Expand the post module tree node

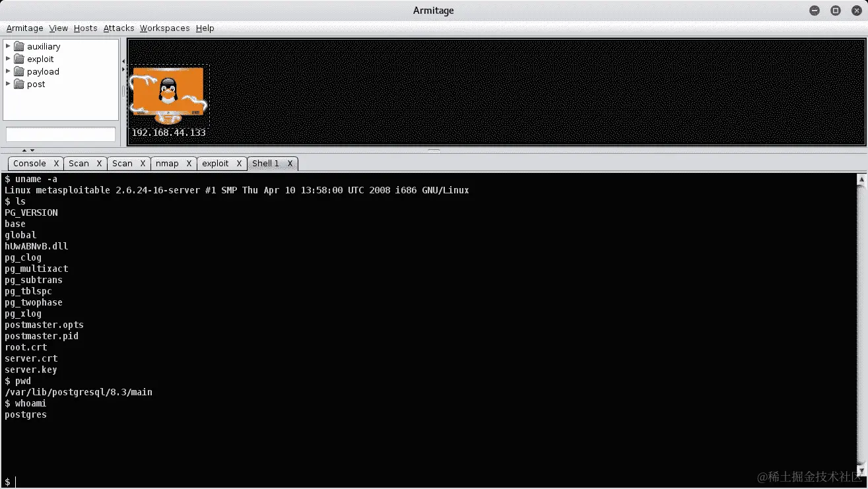8,84
